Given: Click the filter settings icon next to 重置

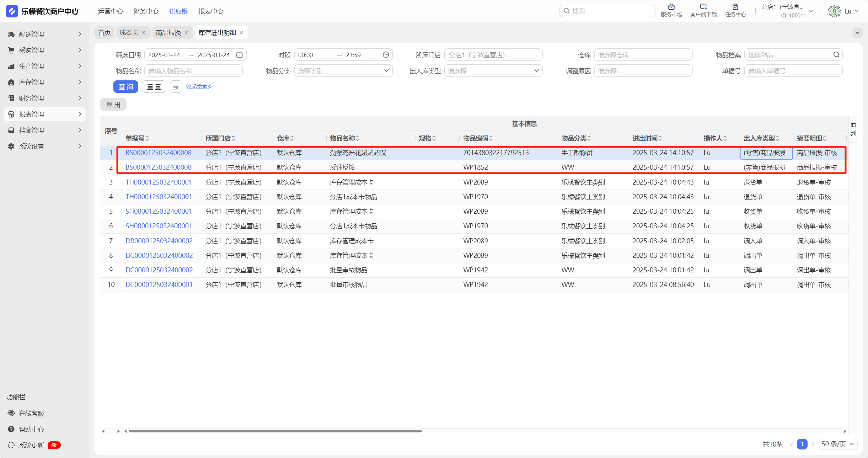Looking at the screenshot, I should tap(176, 87).
